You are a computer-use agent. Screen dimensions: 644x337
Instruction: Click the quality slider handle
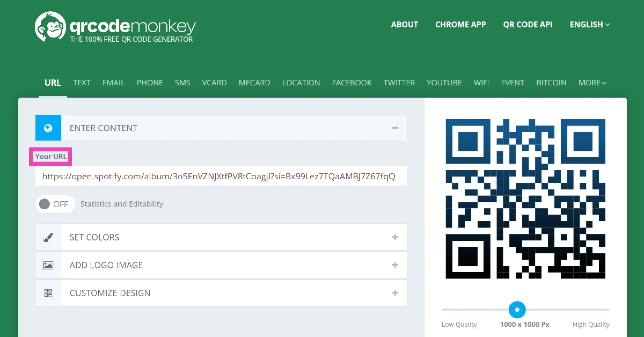pos(517,310)
